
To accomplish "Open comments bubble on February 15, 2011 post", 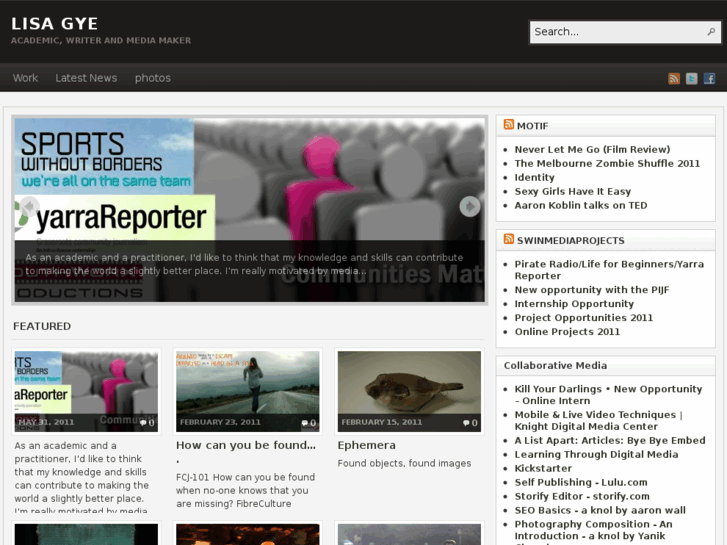I will 470,423.
